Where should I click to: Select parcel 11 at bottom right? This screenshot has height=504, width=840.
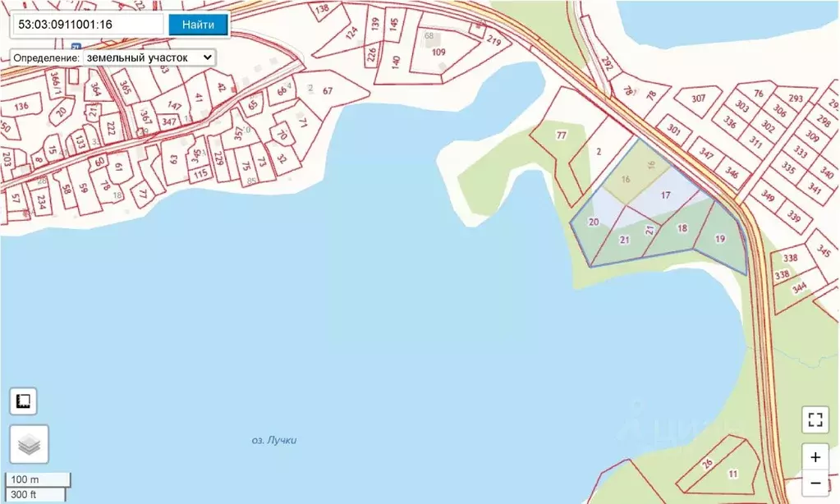tap(733, 474)
